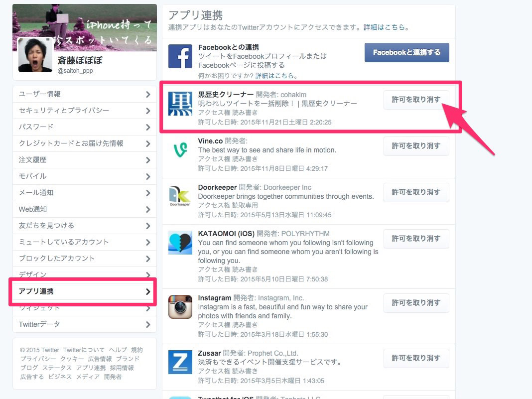This screenshot has width=532, height=399.
Task: Click Twitterについて footer link
Action: click(x=84, y=350)
